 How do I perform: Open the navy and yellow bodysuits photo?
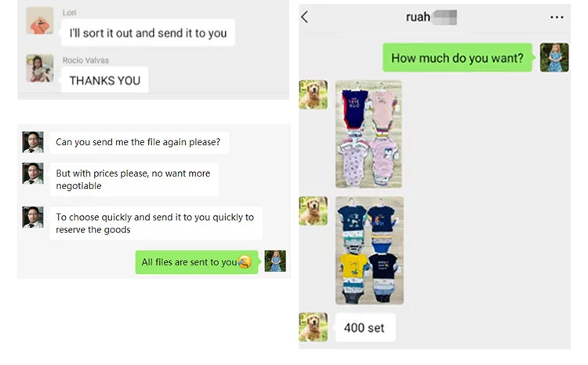click(369, 250)
